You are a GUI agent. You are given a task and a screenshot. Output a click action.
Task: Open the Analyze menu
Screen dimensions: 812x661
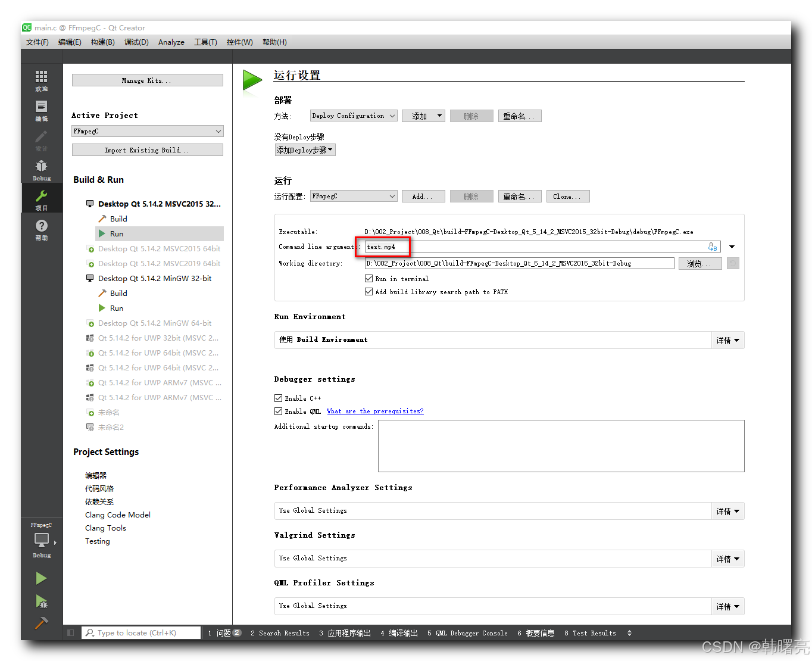(171, 42)
